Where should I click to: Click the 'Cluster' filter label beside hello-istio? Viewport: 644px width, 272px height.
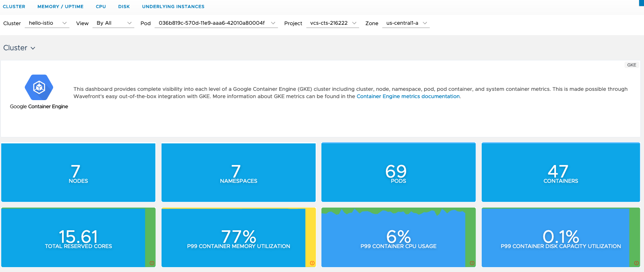click(x=12, y=24)
